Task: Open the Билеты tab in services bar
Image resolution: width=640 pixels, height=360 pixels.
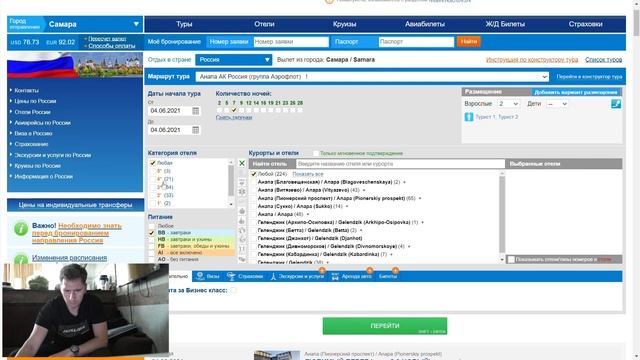Action: click(x=388, y=276)
